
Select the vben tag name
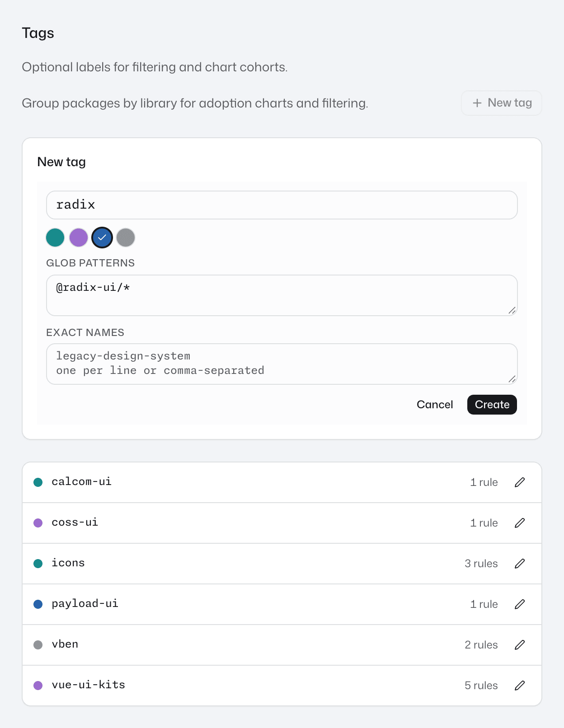point(65,644)
